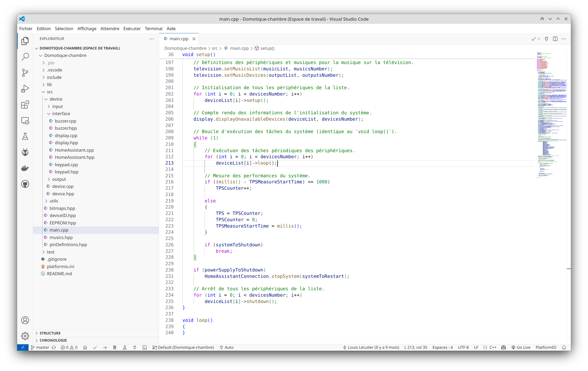Screen dimensions: 588x371
Task: Open the Terminal menu
Action: 153,29
